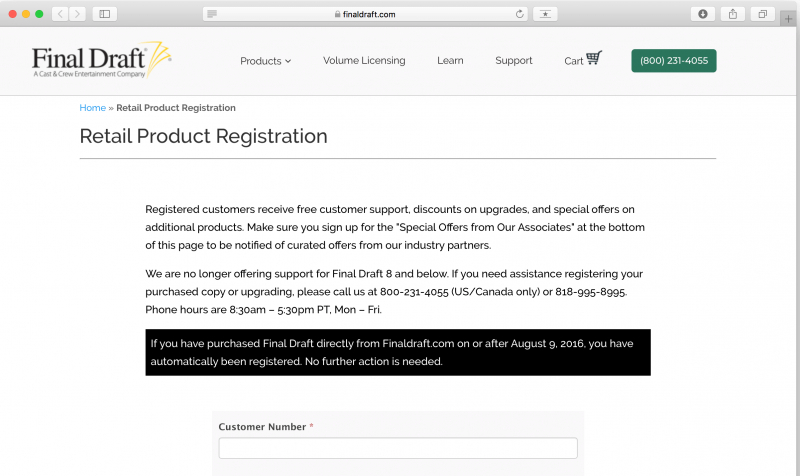Expand the Products dropdown menu

click(x=265, y=61)
